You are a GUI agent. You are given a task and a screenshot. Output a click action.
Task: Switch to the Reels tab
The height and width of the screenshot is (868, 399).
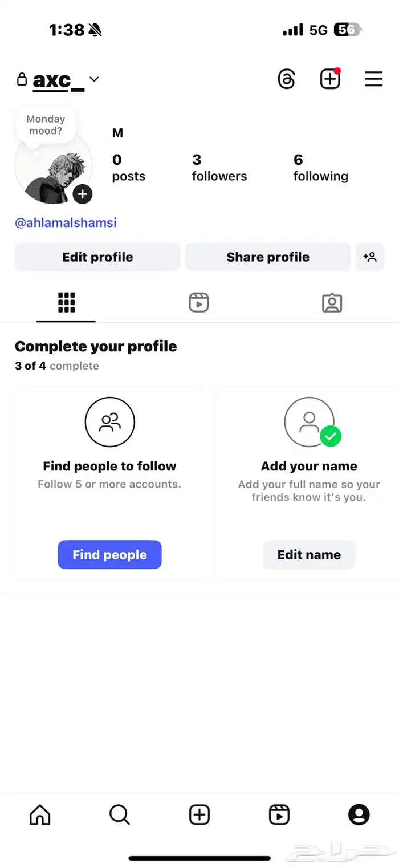click(x=199, y=302)
